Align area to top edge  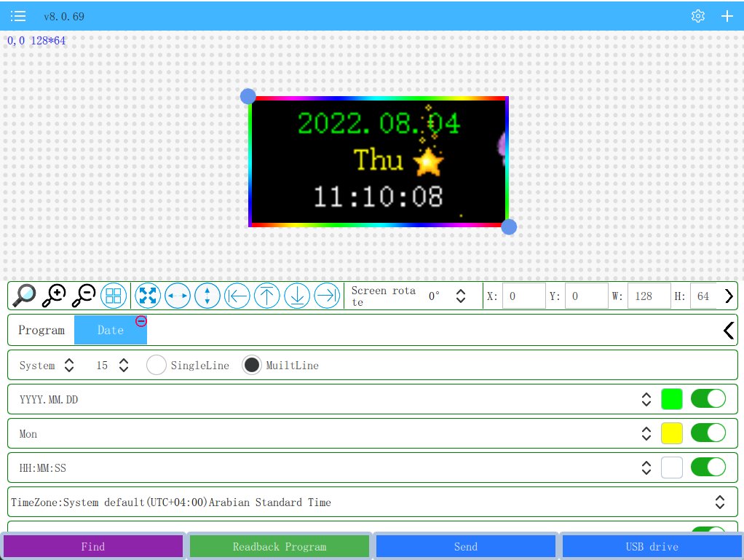[x=267, y=296]
